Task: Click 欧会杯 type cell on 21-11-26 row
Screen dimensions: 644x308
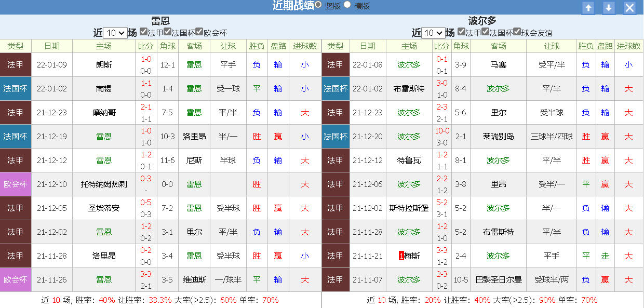Action: pos(16,280)
